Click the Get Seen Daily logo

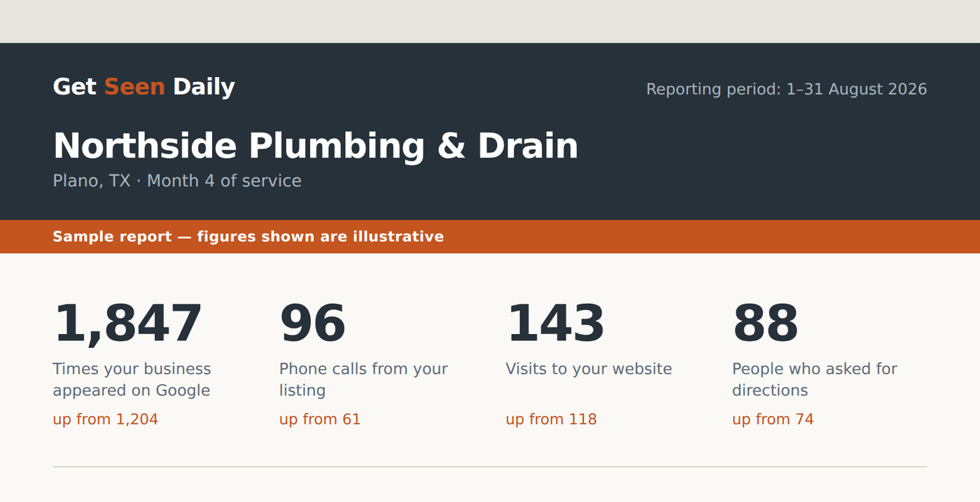coord(143,87)
